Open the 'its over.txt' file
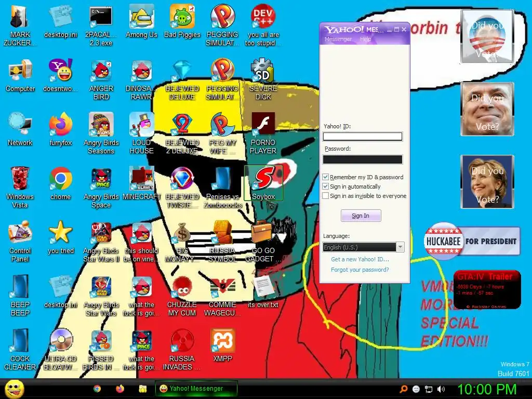The height and width of the screenshot is (399, 532). tap(263, 291)
